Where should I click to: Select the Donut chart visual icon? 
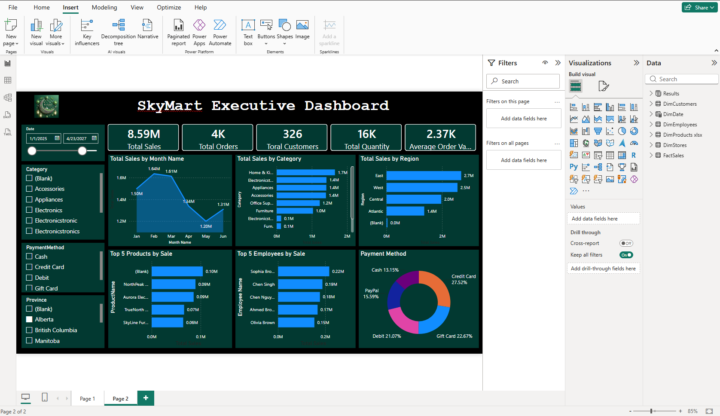pos(634,131)
